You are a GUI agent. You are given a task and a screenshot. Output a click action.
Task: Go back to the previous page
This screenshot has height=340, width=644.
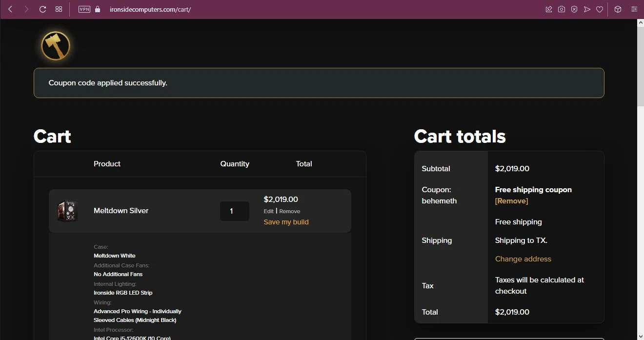coord(10,9)
